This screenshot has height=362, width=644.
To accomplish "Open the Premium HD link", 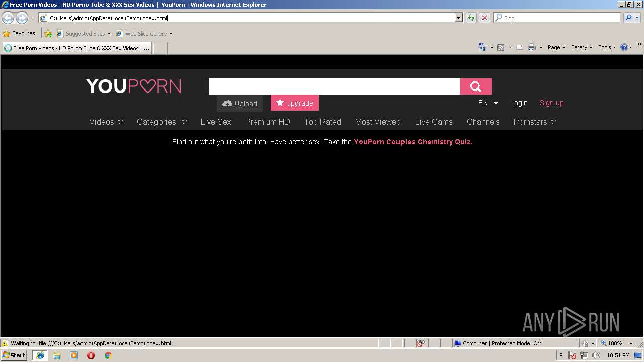I will click(268, 122).
